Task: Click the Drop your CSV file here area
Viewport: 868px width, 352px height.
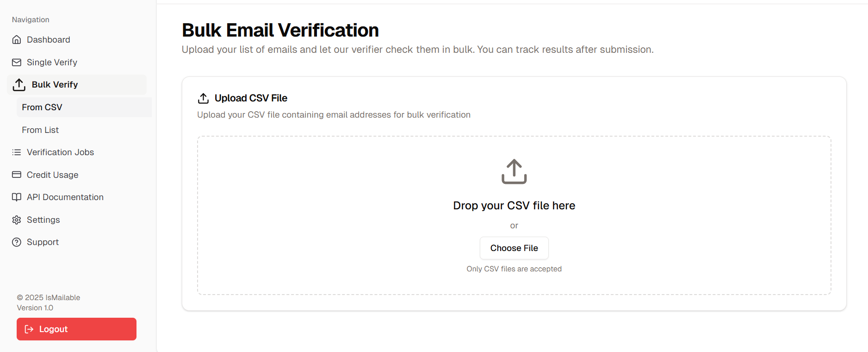Action: 514,215
